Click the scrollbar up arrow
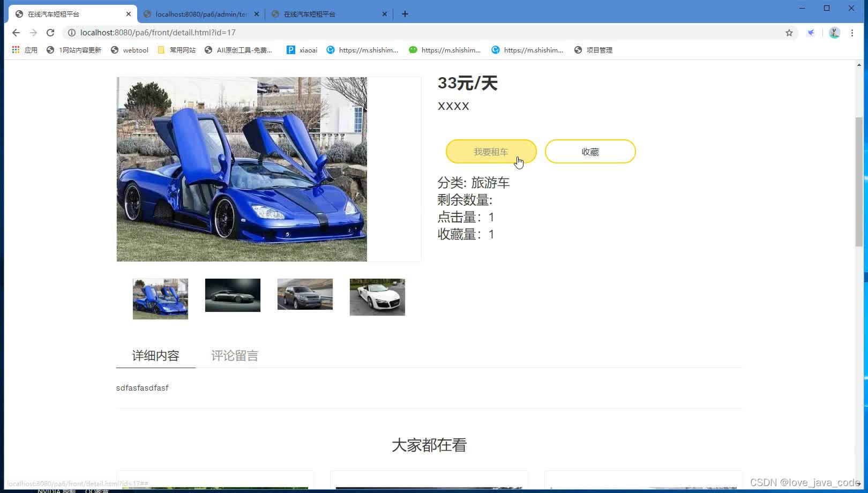The height and width of the screenshot is (493, 868). (x=859, y=65)
